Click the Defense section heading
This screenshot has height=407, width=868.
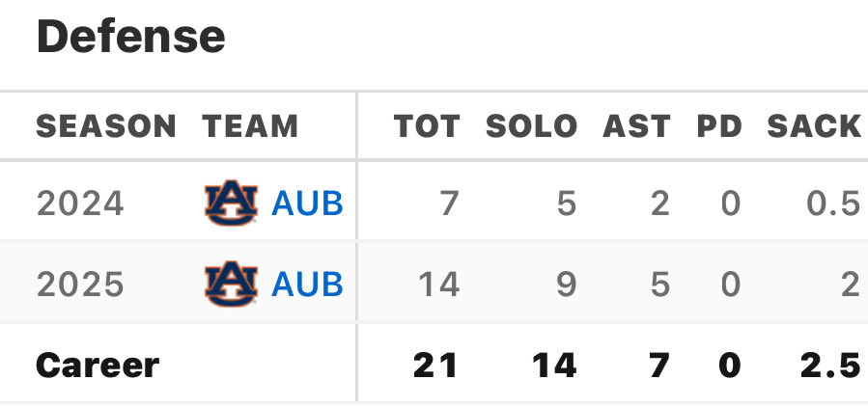(x=130, y=36)
